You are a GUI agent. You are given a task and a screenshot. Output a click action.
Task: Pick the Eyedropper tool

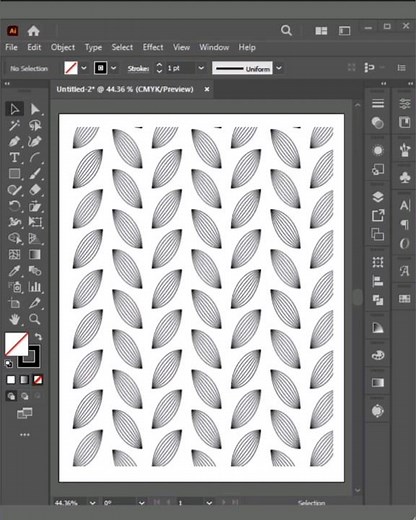[14, 271]
